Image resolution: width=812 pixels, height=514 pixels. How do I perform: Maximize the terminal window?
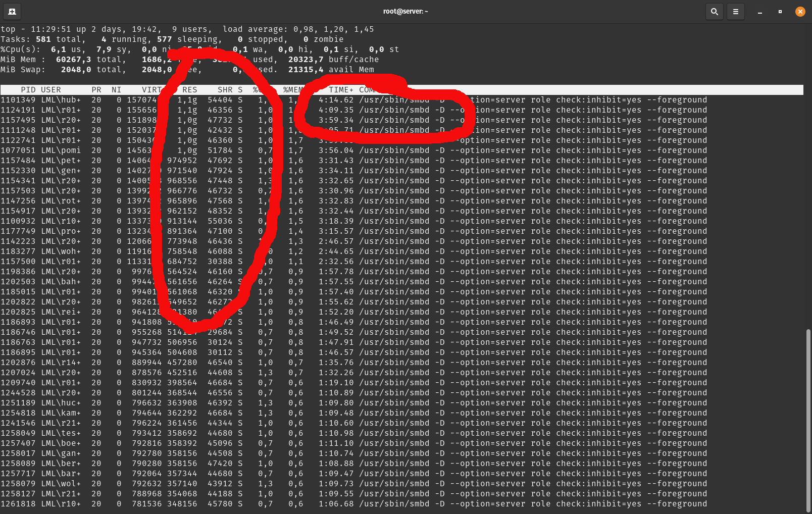coord(780,11)
